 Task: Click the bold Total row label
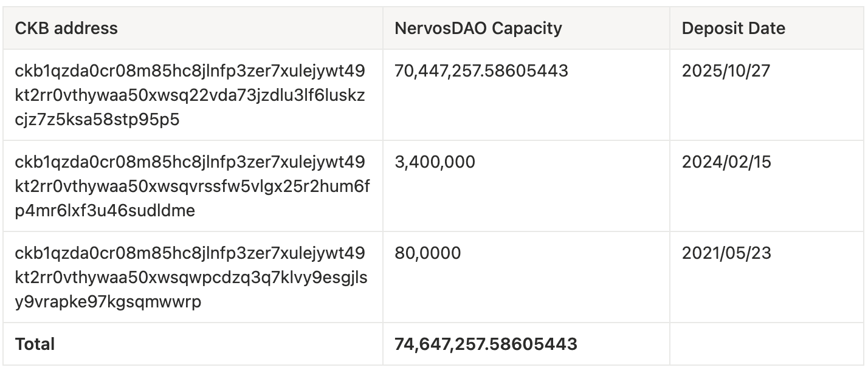click(35, 344)
